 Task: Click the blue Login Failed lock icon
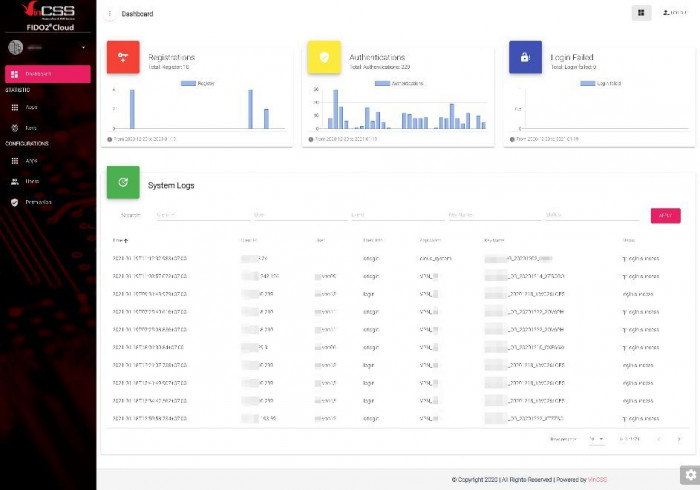(x=525, y=57)
